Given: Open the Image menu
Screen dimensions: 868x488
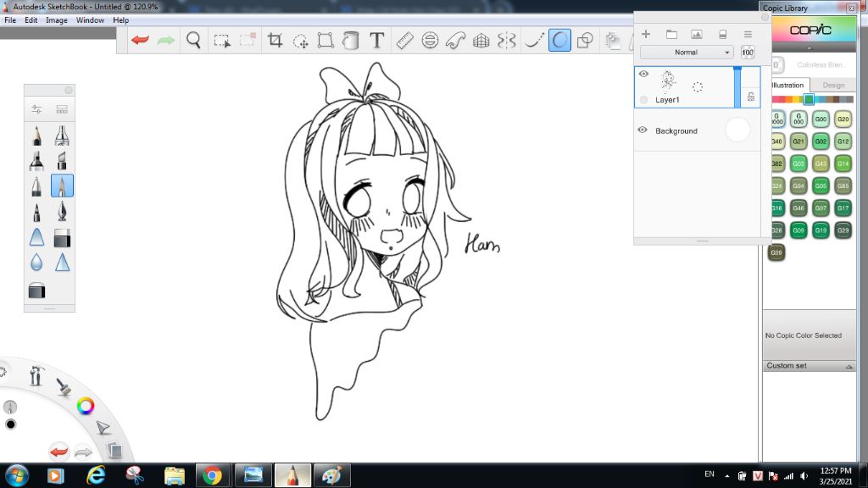Looking at the screenshot, I should (x=57, y=20).
